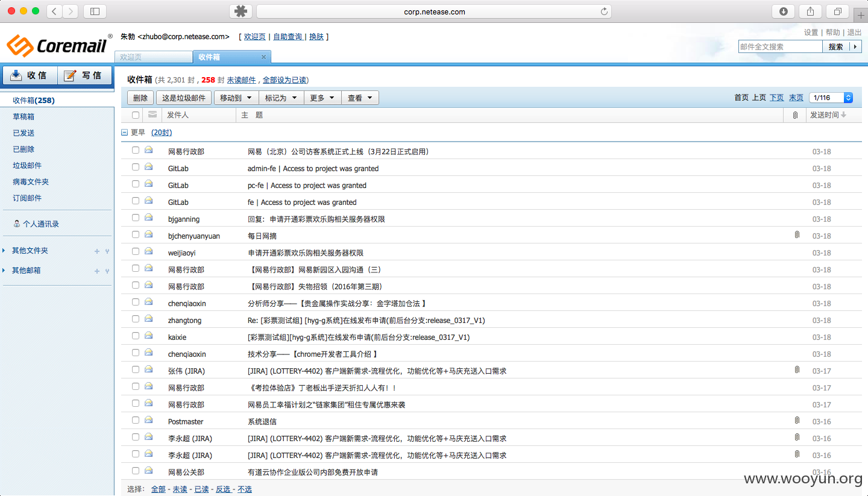This screenshot has width=868, height=496.
Task: Open the 订阅邮件 folder
Action: 27,198
